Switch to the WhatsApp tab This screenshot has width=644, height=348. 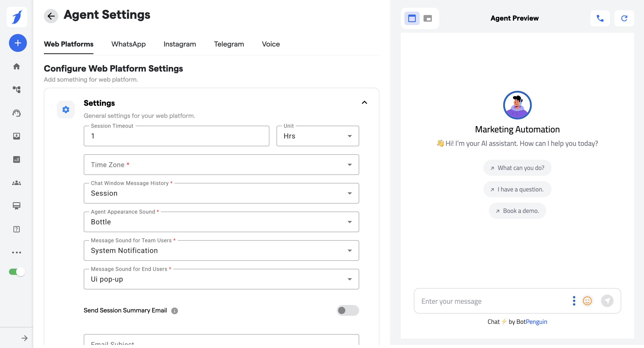[129, 44]
